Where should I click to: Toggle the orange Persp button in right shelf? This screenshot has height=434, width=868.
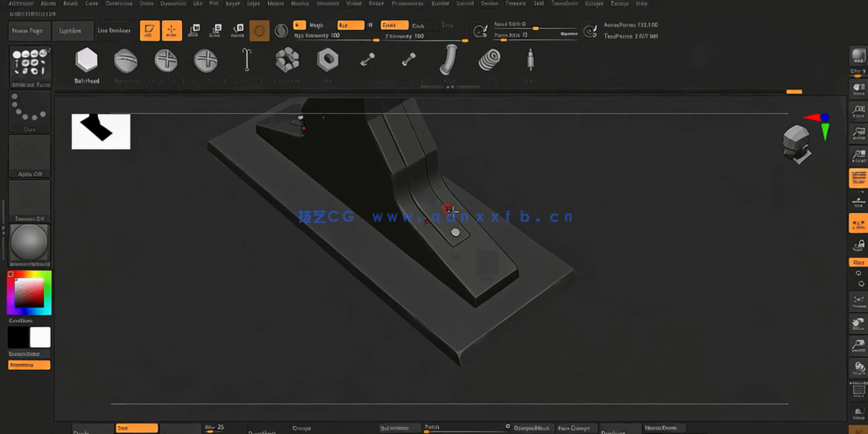point(858,179)
